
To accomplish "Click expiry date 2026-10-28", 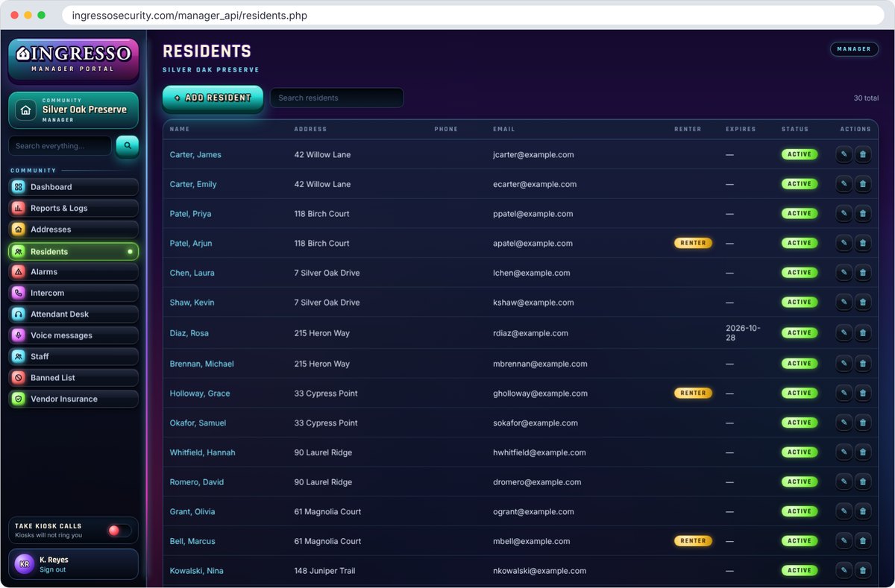I will coord(743,333).
